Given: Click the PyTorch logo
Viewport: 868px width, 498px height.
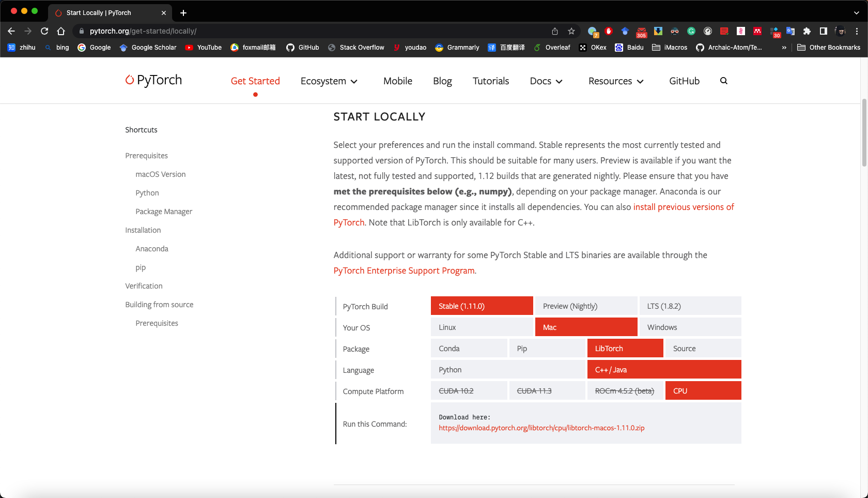Looking at the screenshot, I should [153, 80].
